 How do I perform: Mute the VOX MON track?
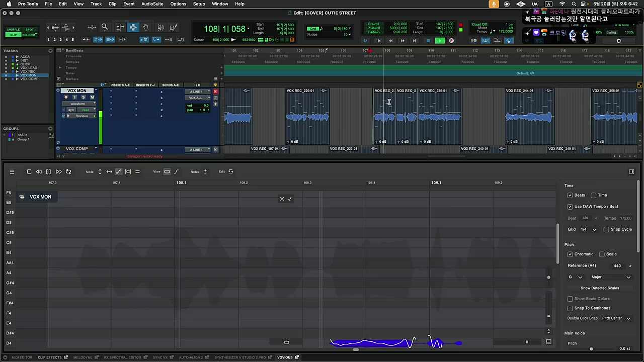tap(92, 97)
